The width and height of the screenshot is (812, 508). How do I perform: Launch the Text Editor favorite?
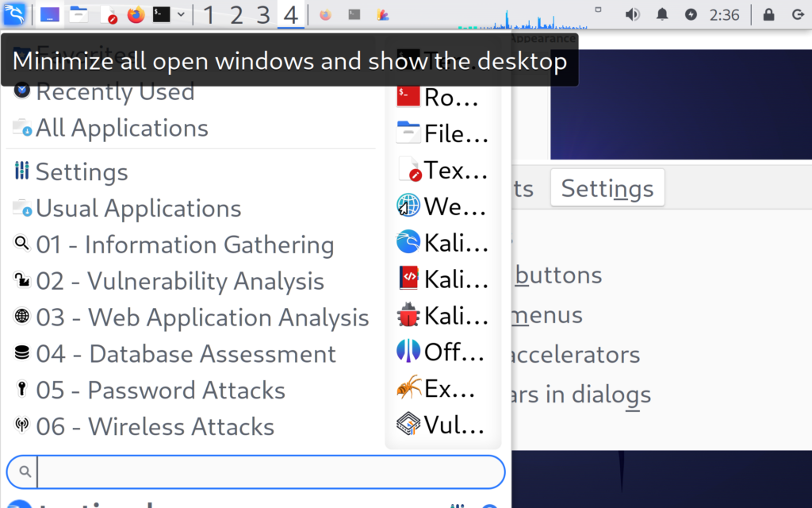pyautogui.click(x=441, y=169)
